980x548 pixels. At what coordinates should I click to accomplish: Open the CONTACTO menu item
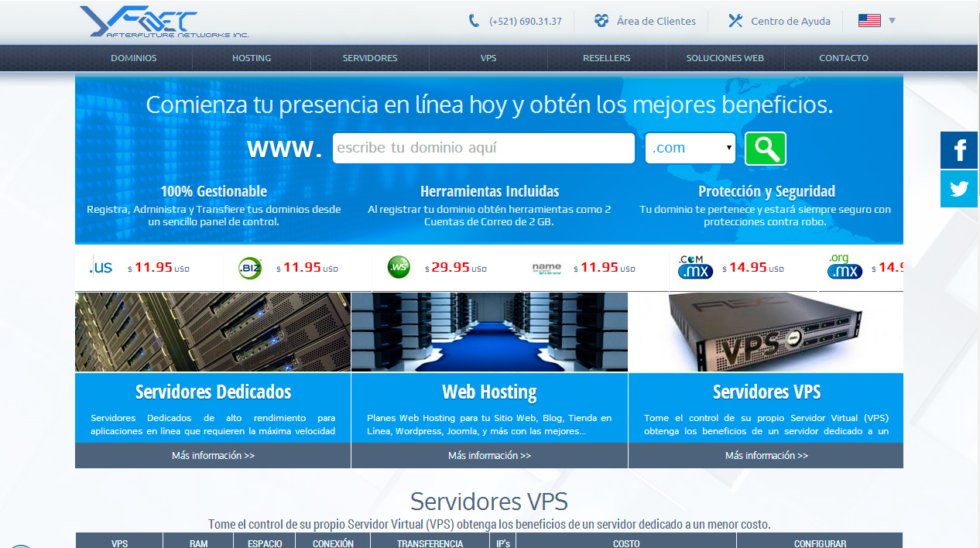pyautogui.click(x=843, y=58)
